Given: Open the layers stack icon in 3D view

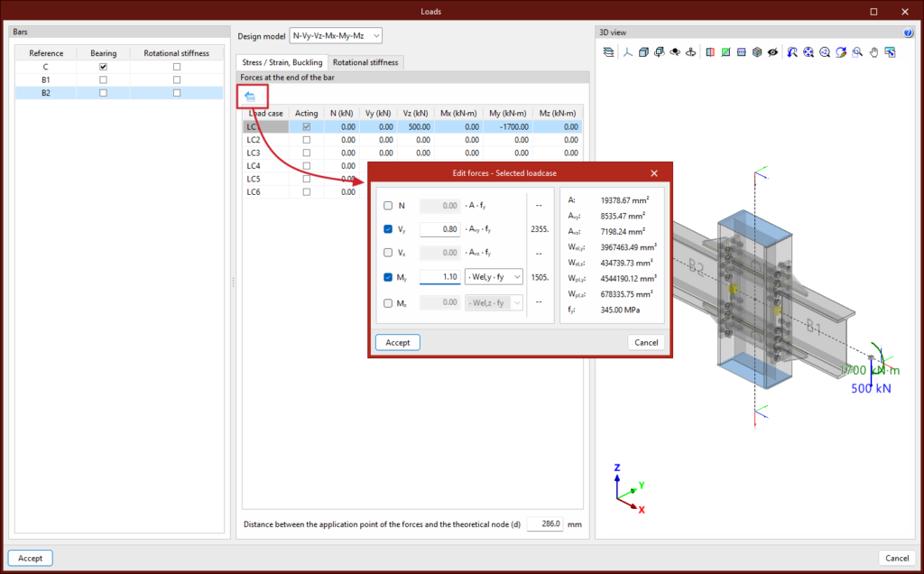Looking at the screenshot, I should pyautogui.click(x=607, y=52).
